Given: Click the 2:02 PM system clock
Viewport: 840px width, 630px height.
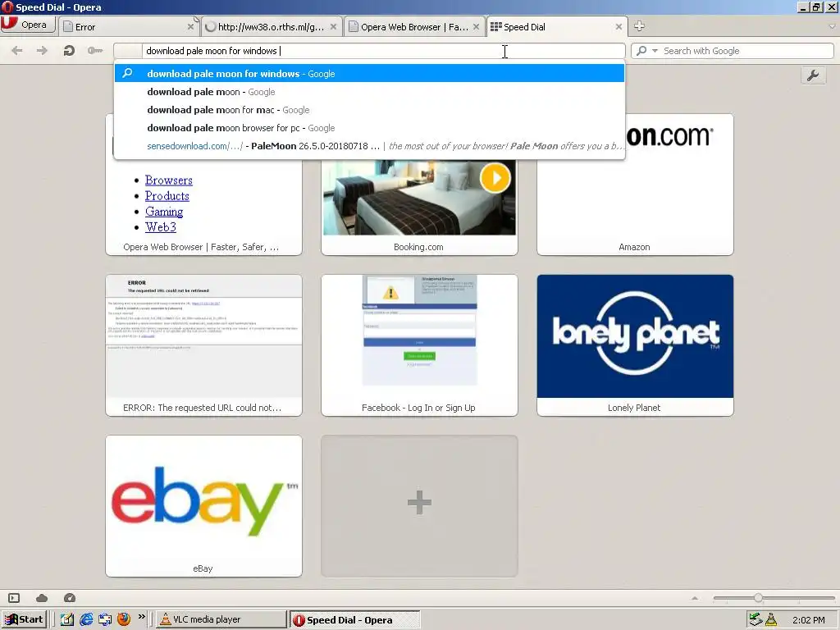Looking at the screenshot, I should (808, 620).
